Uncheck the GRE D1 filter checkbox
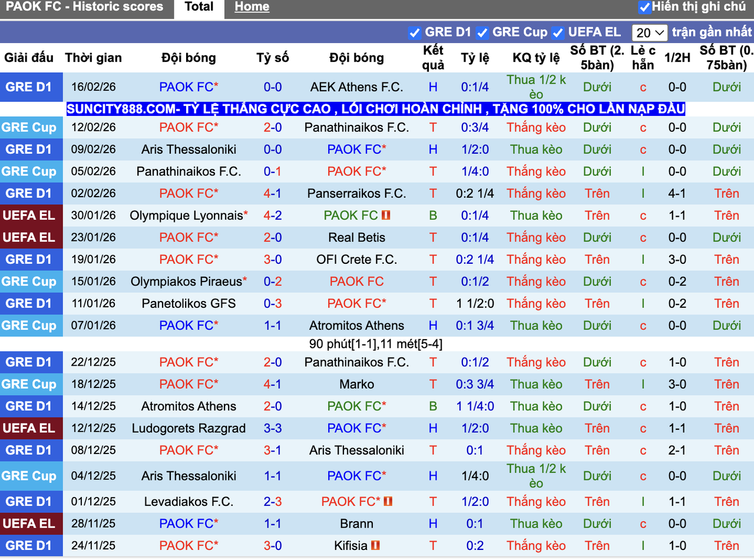The width and height of the screenshot is (754, 560). pyautogui.click(x=415, y=33)
